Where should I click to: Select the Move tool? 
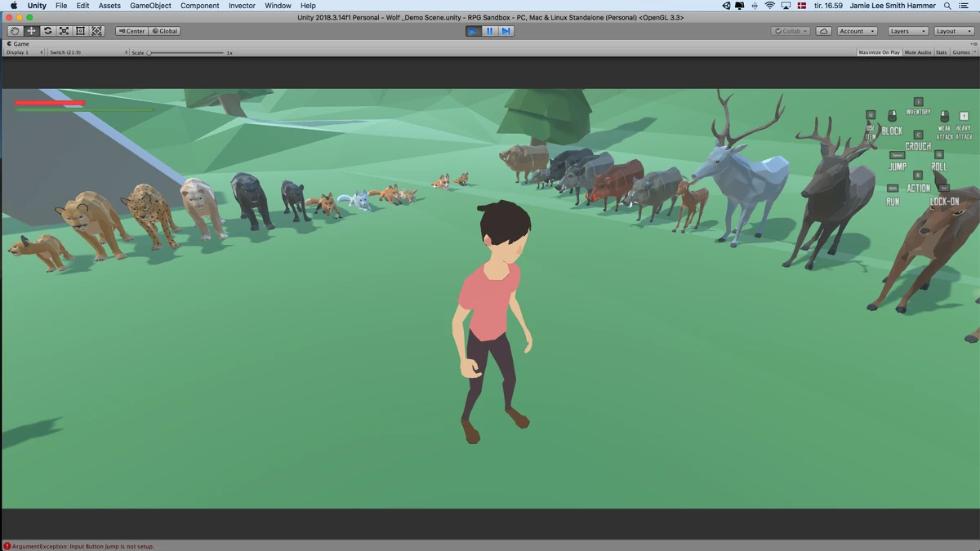(x=31, y=31)
